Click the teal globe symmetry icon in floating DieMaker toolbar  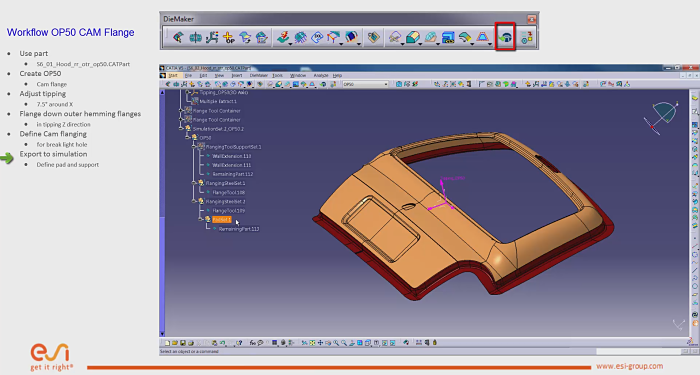click(195, 37)
